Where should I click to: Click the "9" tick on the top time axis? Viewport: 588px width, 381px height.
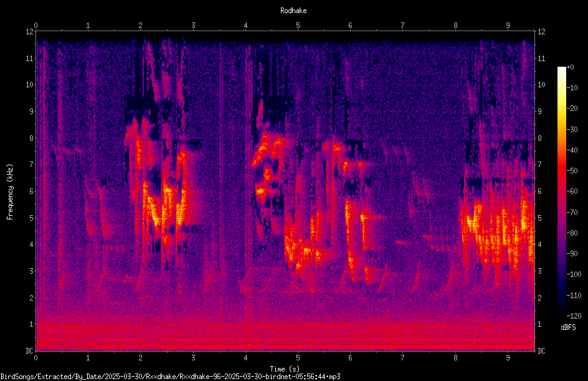pyautogui.click(x=508, y=26)
